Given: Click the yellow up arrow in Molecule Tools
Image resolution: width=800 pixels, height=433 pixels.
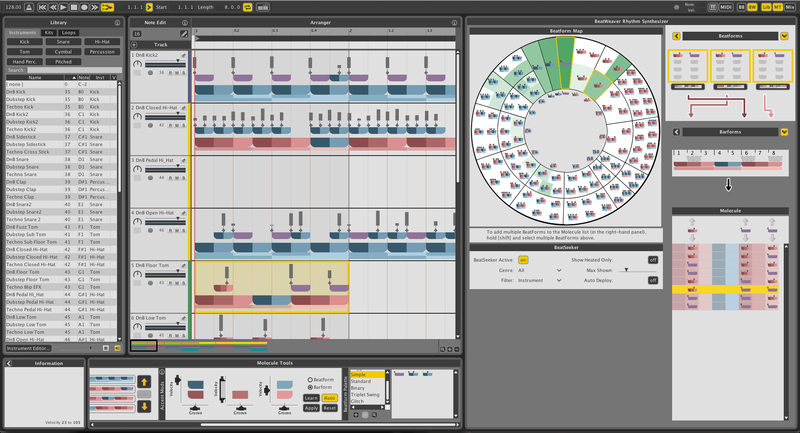Looking at the screenshot, I should (x=144, y=380).
